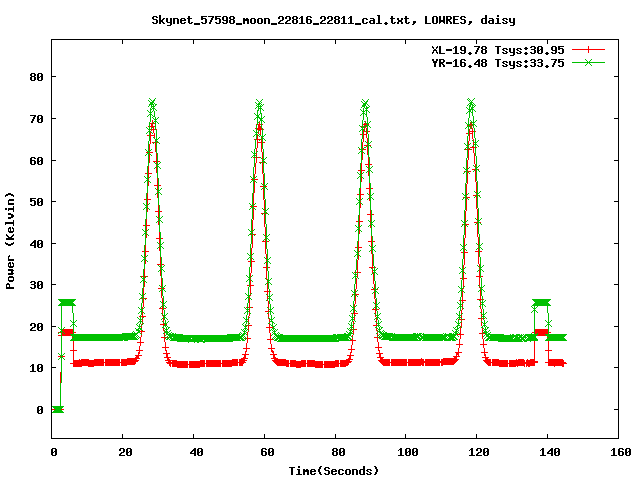640x480 pixels.
Task: Click legend entry "XL-19.78 Tsys:30.95"
Action: [x=498, y=50]
